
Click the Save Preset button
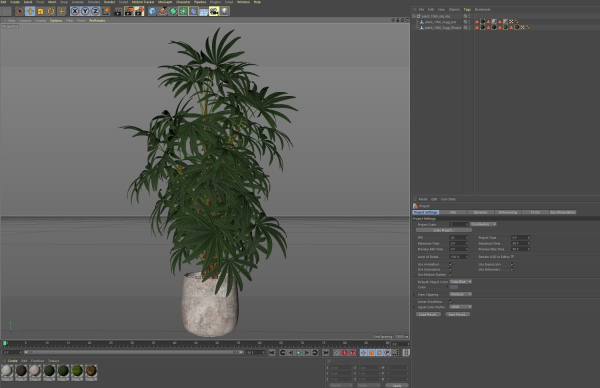(458, 314)
